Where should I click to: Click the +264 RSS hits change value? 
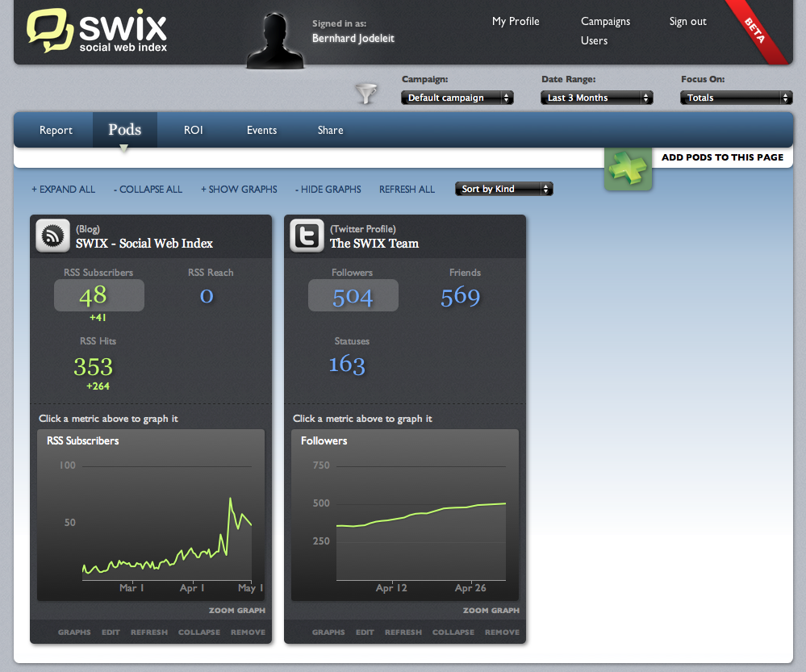tap(98, 386)
